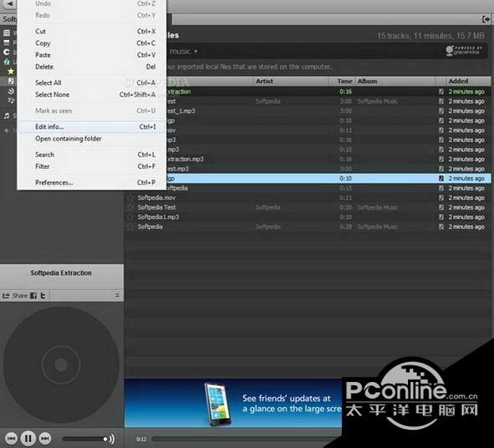Sort tracks by Time column
494x448 pixels.
pyautogui.click(x=342, y=81)
